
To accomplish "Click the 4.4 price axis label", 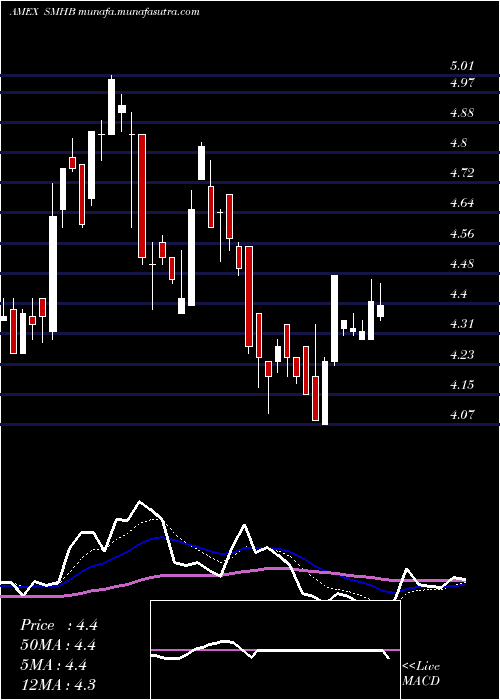I will point(458,294).
